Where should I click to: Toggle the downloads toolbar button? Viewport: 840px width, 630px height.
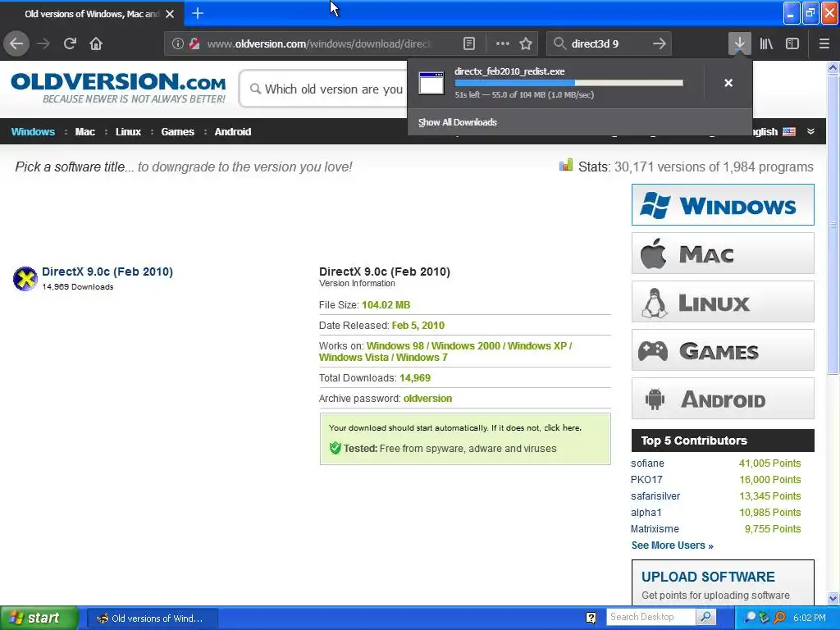[x=739, y=43]
